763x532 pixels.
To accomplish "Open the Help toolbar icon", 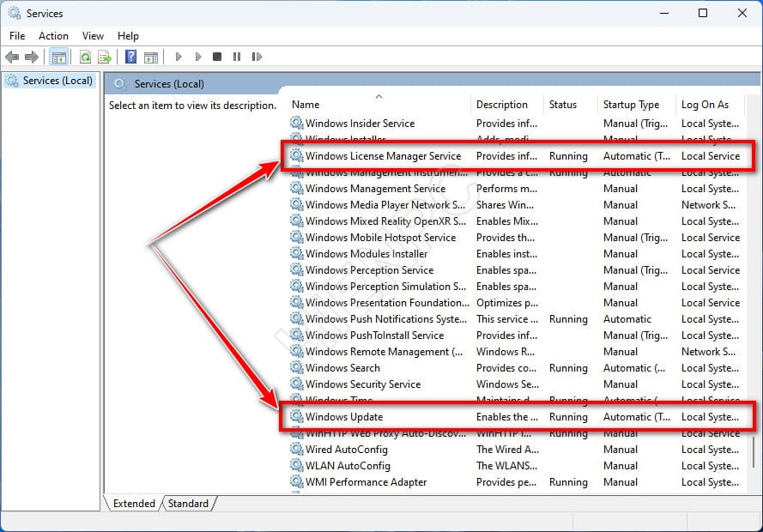I will [x=131, y=57].
